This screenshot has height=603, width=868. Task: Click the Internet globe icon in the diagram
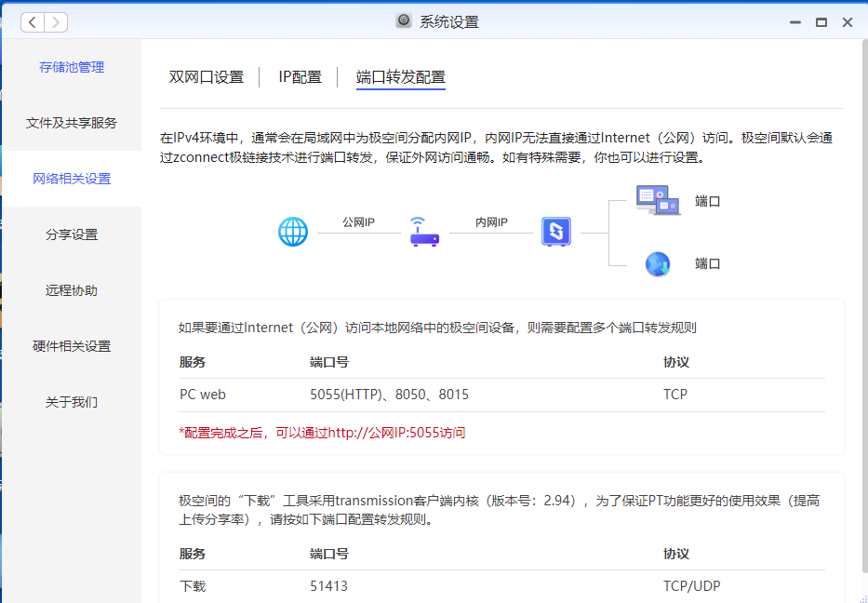(293, 232)
